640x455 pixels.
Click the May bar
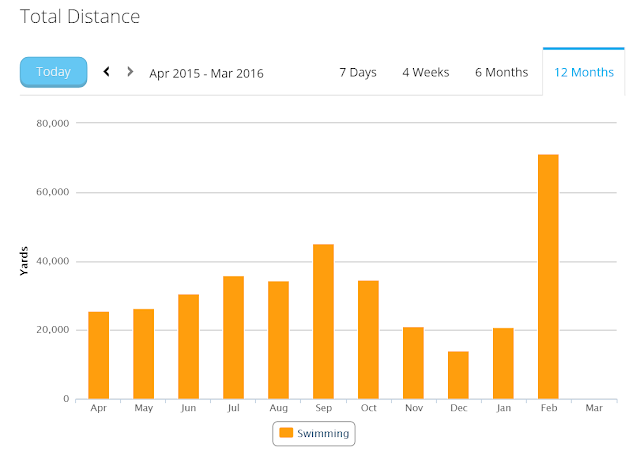[144, 354]
